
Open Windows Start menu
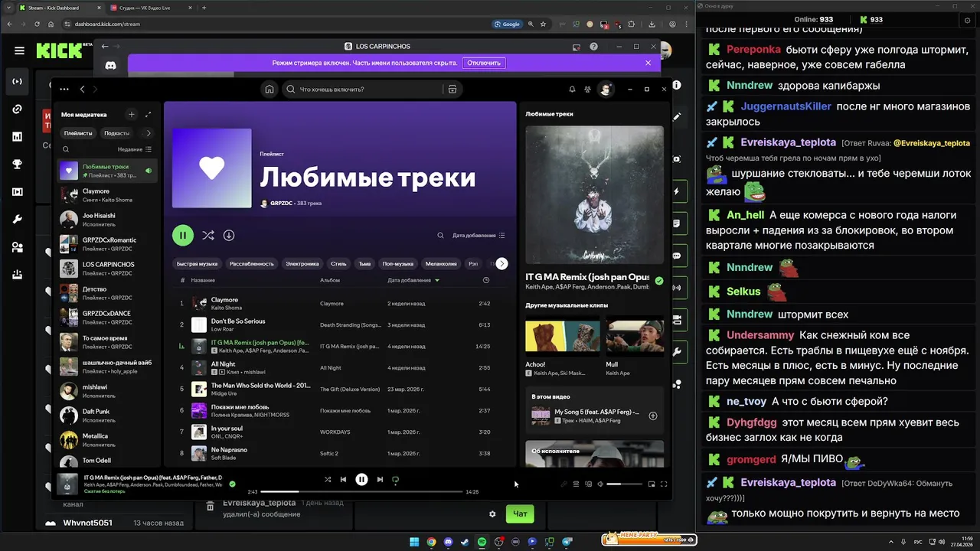click(x=414, y=542)
